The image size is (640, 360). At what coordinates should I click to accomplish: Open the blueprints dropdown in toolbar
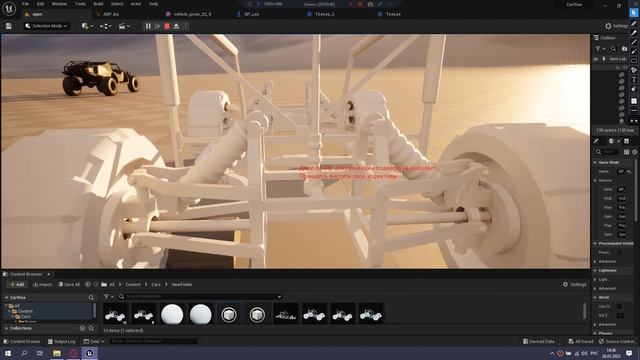click(x=105, y=26)
